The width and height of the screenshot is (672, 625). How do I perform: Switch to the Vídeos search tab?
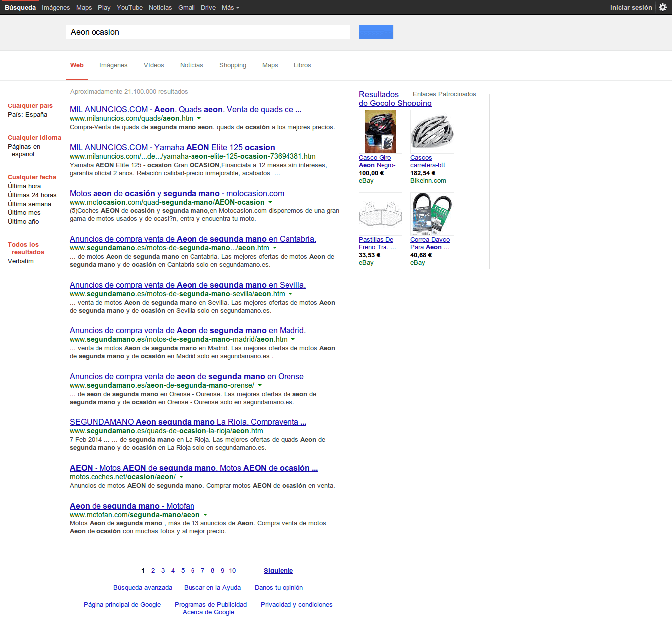[x=154, y=65]
